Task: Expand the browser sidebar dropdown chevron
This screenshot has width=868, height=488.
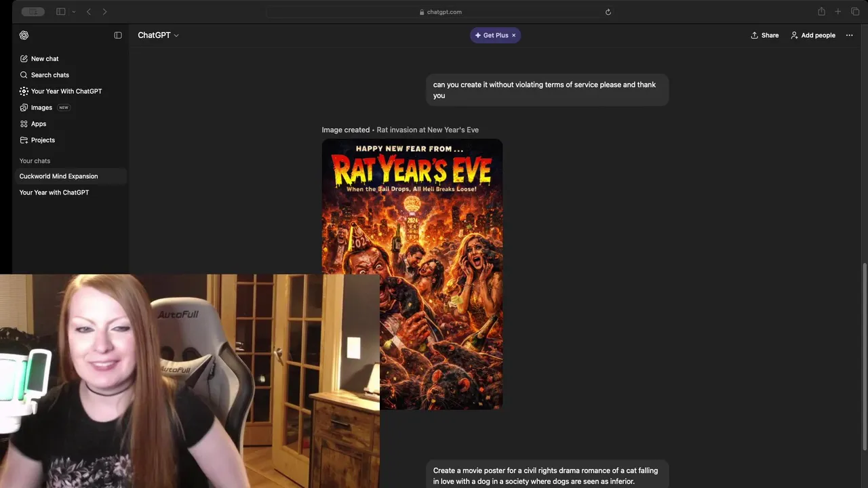Action: click(73, 12)
